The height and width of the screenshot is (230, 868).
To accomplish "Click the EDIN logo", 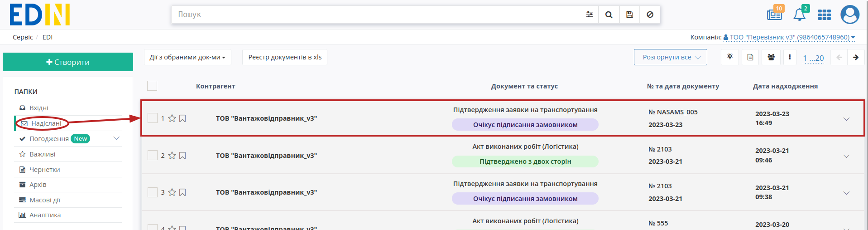I will 40,15.
